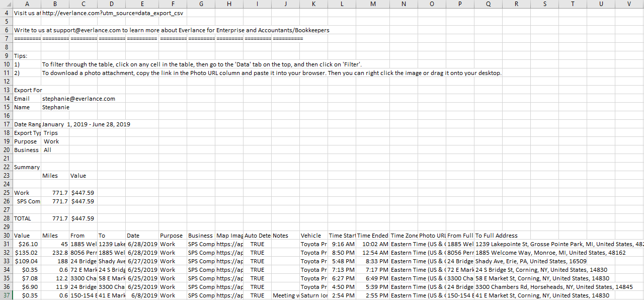This screenshot has width=644, height=300.
Task: Click the 12:54 AM time ended cell
Action: 373,253
